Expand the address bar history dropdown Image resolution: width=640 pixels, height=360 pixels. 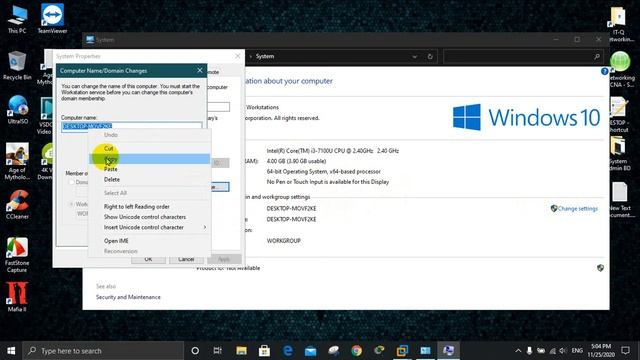tap(415, 57)
